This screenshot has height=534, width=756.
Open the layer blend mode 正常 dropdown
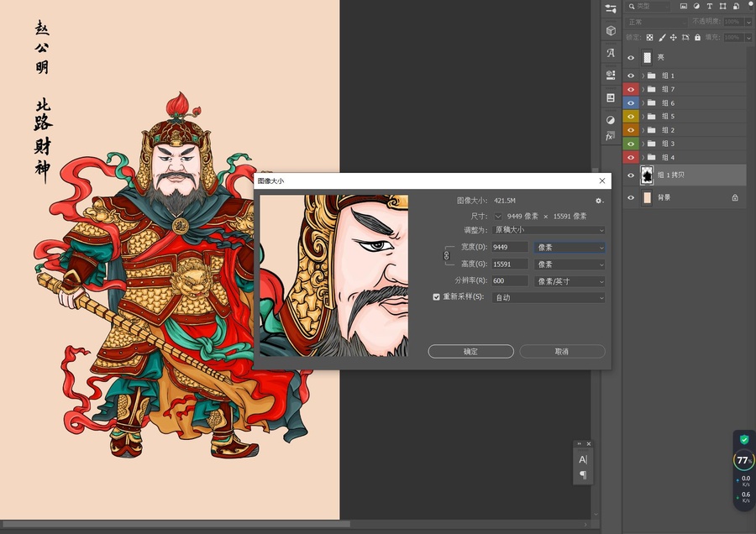(x=656, y=22)
